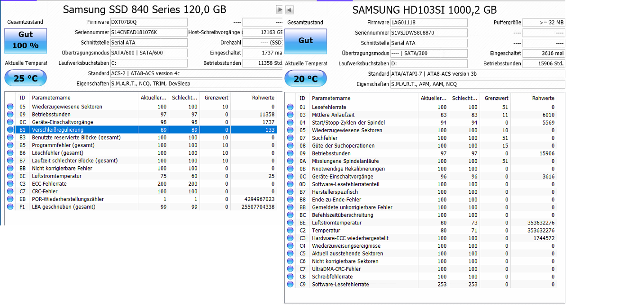
Task: Click status orb of Herstellerspezifisch row
Action: pyautogui.click(x=290, y=192)
